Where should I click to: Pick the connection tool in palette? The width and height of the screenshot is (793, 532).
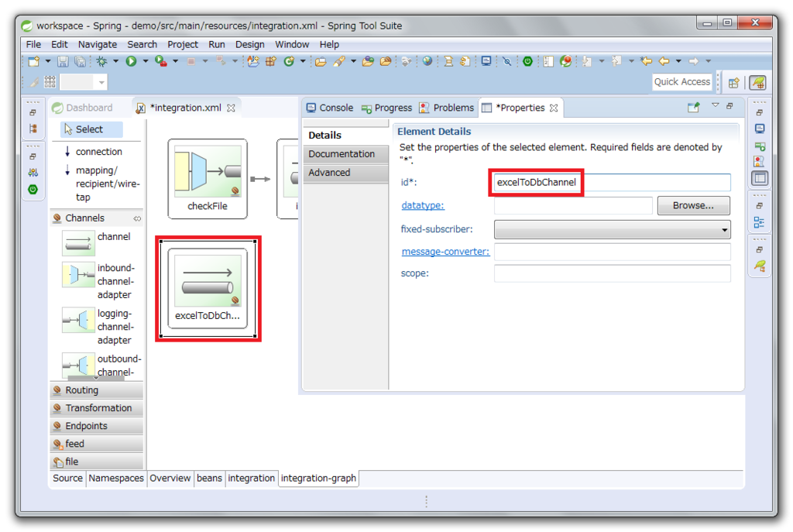[x=94, y=152]
